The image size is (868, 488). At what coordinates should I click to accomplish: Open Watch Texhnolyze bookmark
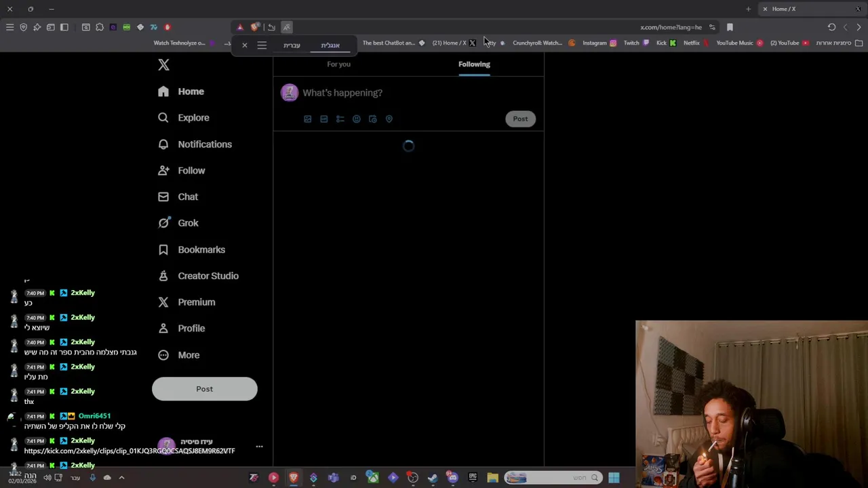184,43
